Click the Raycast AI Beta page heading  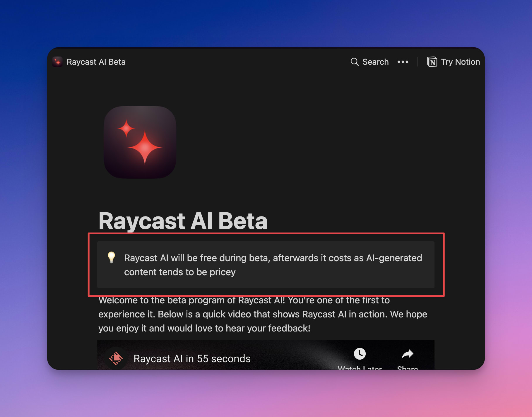pyautogui.click(x=183, y=221)
